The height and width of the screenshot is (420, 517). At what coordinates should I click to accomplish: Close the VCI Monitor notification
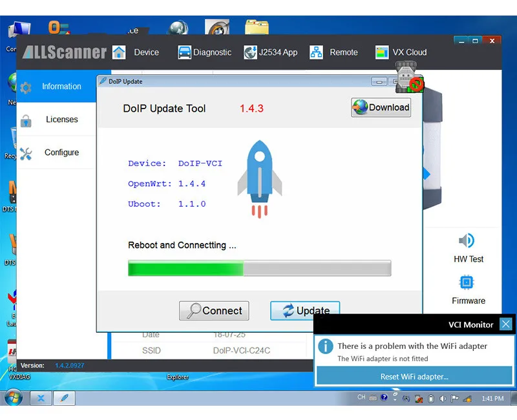(x=505, y=324)
